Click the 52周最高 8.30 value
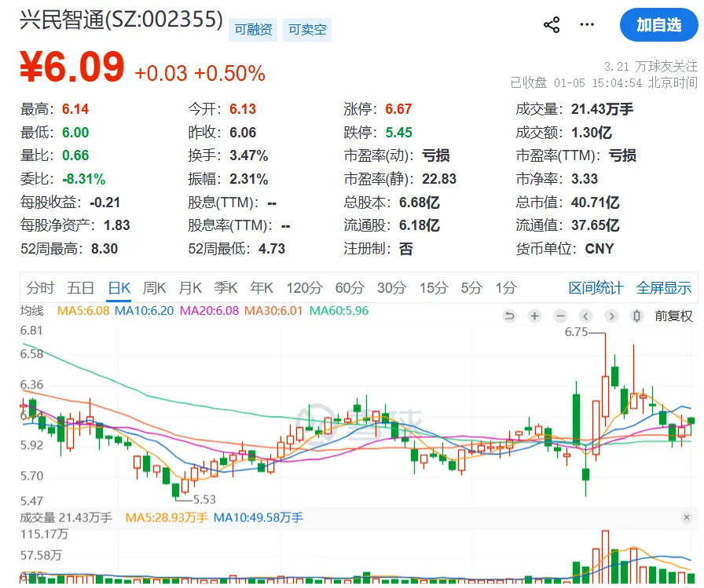This screenshot has height=588, width=704. point(104,249)
